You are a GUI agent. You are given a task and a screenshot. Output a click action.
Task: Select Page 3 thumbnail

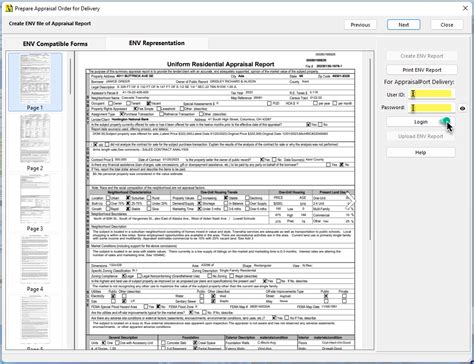[35, 203]
